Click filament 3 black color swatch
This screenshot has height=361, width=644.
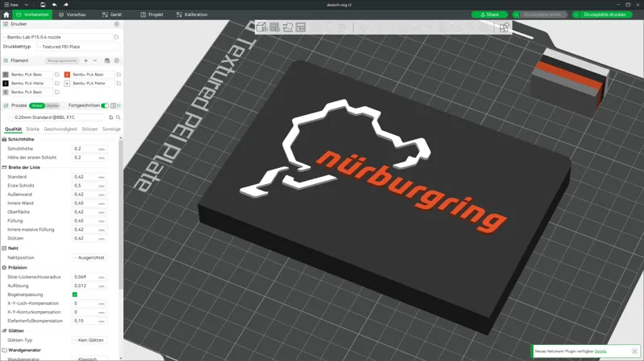coord(6,84)
